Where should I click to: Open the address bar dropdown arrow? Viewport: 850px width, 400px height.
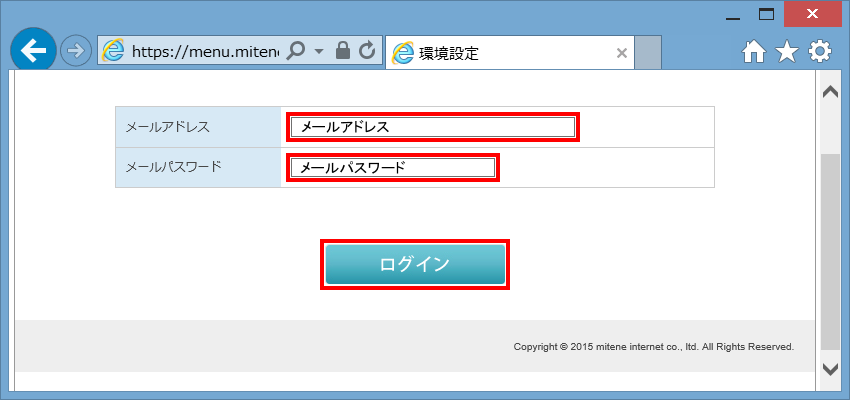[319, 51]
